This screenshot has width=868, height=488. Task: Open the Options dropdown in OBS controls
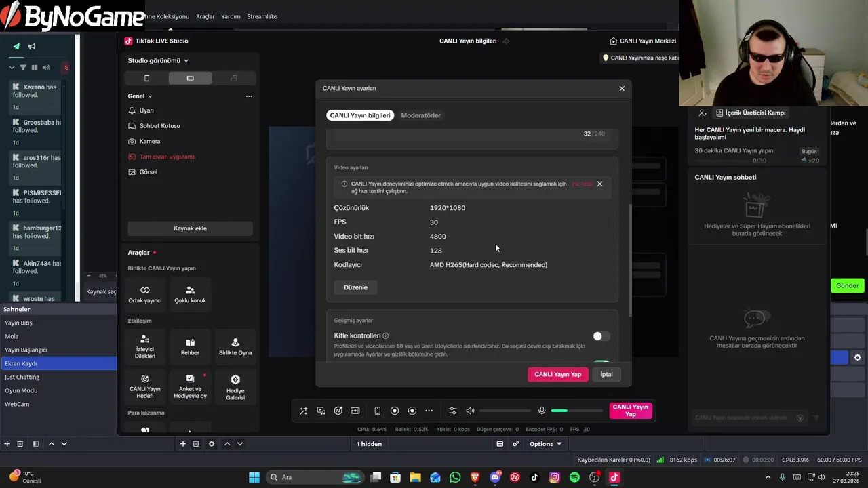click(546, 444)
